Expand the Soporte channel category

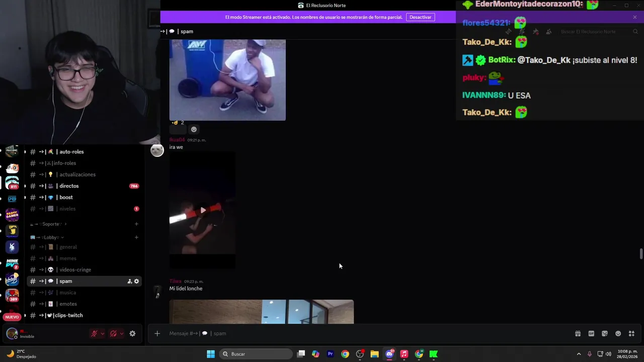pos(48,224)
